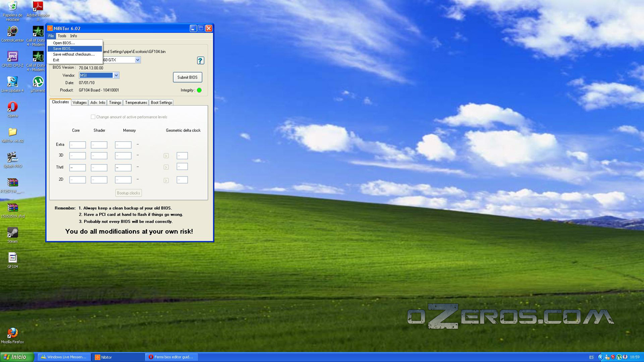The height and width of the screenshot is (362, 644).
Task: Select the 15050509.sfrd archive file
Action: (13, 210)
